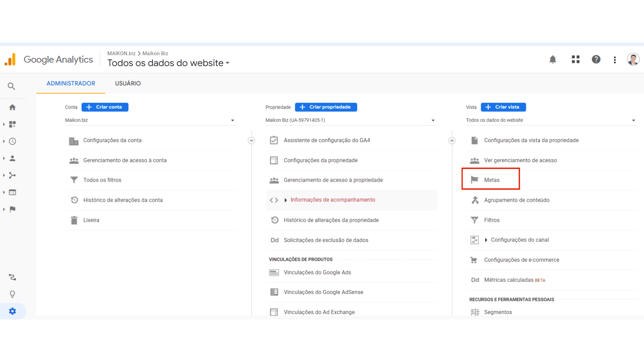Open the help question mark icon

(x=596, y=59)
